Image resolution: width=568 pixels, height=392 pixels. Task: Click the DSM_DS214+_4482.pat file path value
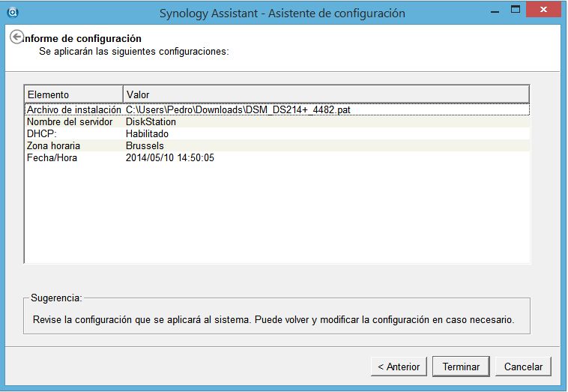click(x=238, y=109)
